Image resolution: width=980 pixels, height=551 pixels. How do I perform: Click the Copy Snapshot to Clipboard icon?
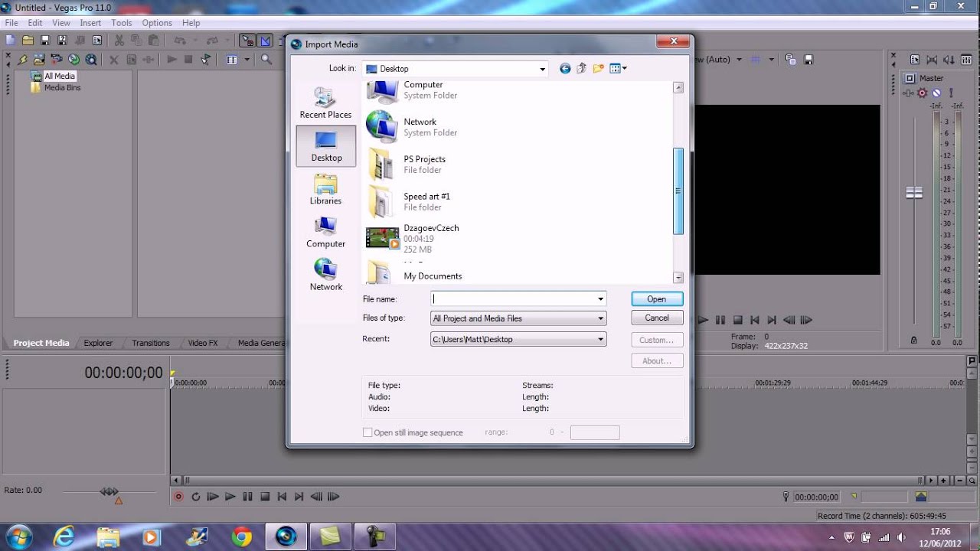[791, 60]
